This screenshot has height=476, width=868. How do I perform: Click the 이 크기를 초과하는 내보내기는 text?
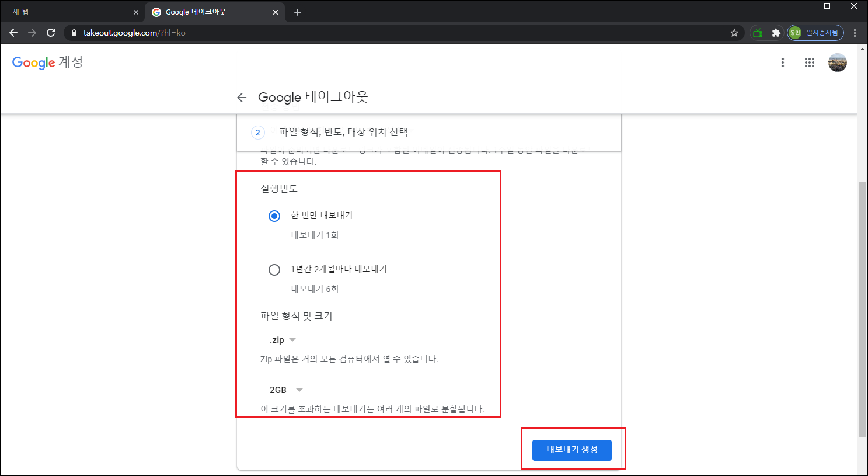(x=372, y=409)
